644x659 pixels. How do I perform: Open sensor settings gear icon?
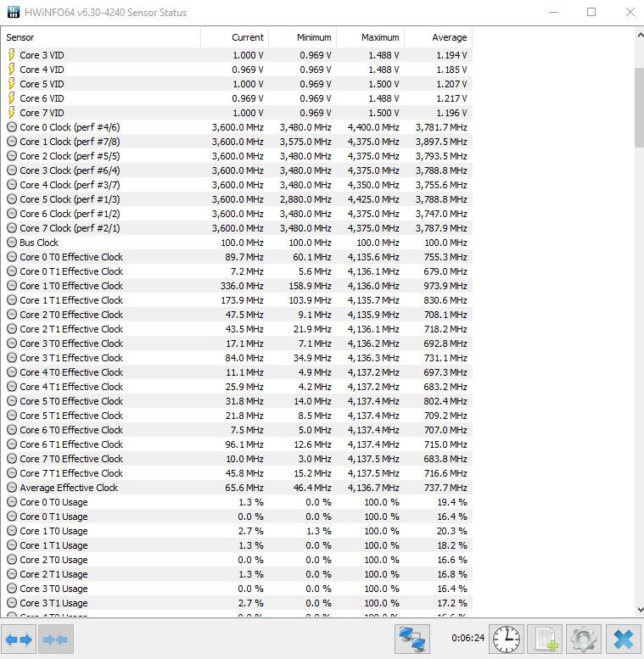tap(584, 639)
